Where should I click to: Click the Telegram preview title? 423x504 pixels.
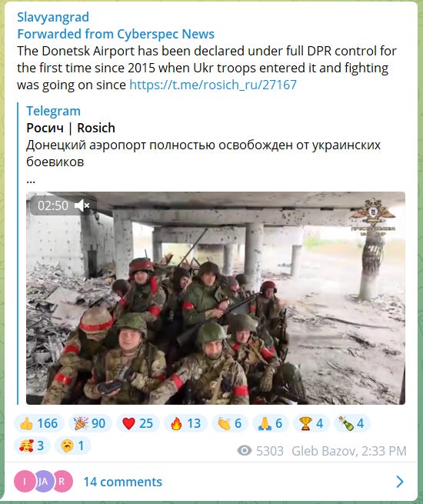click(53, 111)
